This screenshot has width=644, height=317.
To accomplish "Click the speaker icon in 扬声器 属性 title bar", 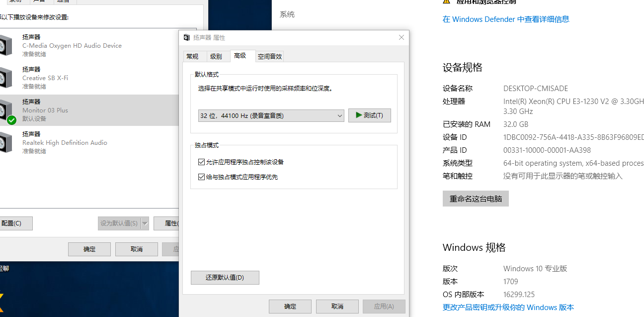I will point(186,38).
